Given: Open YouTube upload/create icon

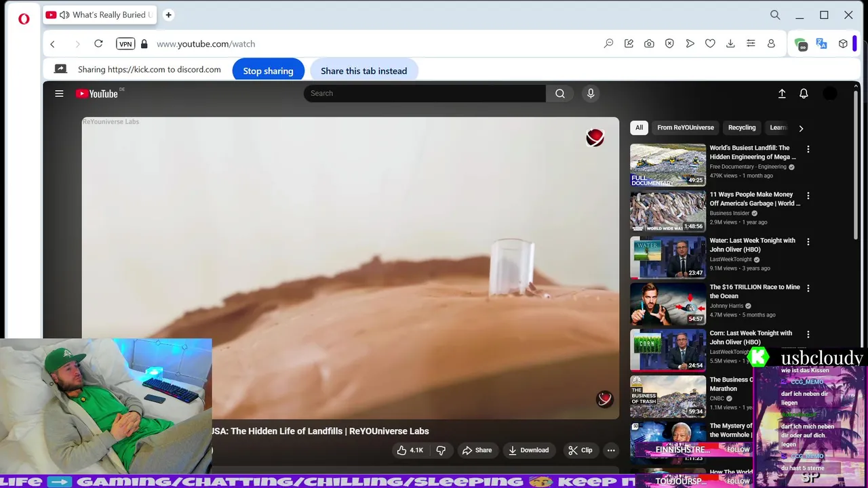Looking at the screenshot, I should click(x=782, y=94).
